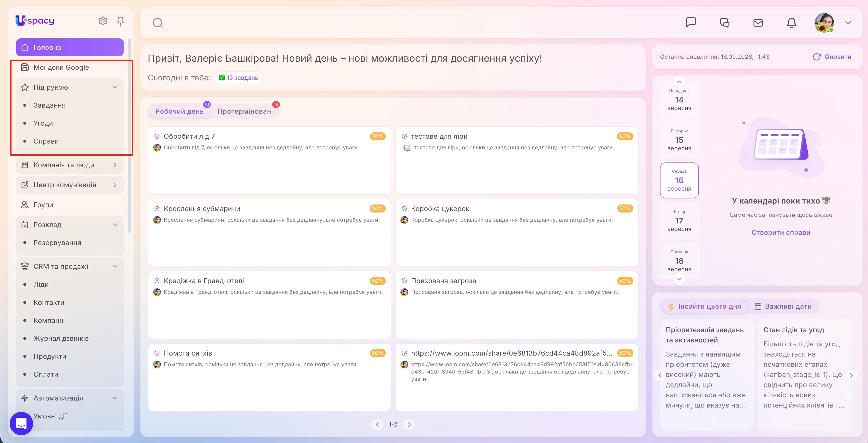Show next insight card with right arrow
Viewport: 868px width, 443px height.
851,375
